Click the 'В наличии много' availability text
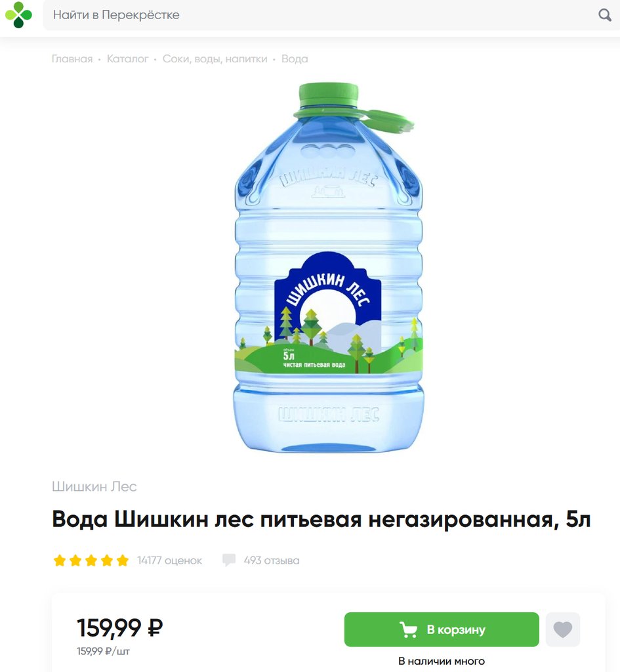The height and width of the screenshot is (672, 620). pos(442,661)
